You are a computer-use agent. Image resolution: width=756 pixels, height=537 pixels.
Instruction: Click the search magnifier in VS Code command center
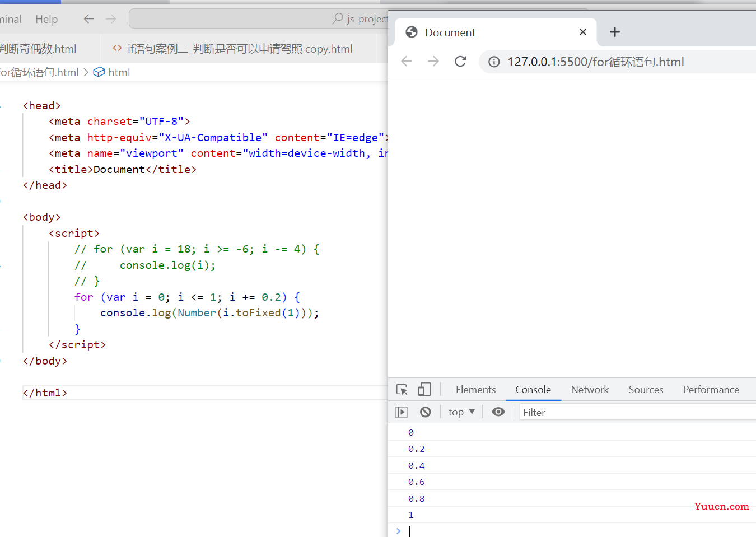click(x=338, y=18)
